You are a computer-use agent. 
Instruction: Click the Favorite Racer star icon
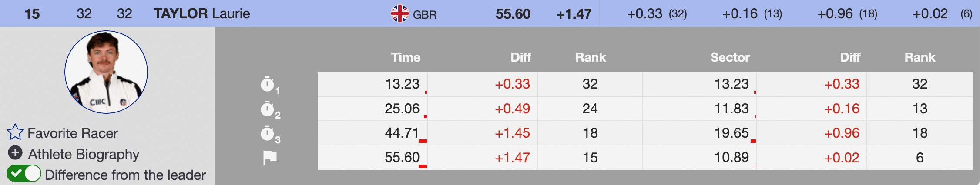pyautogui.click(x=15, y=132)
